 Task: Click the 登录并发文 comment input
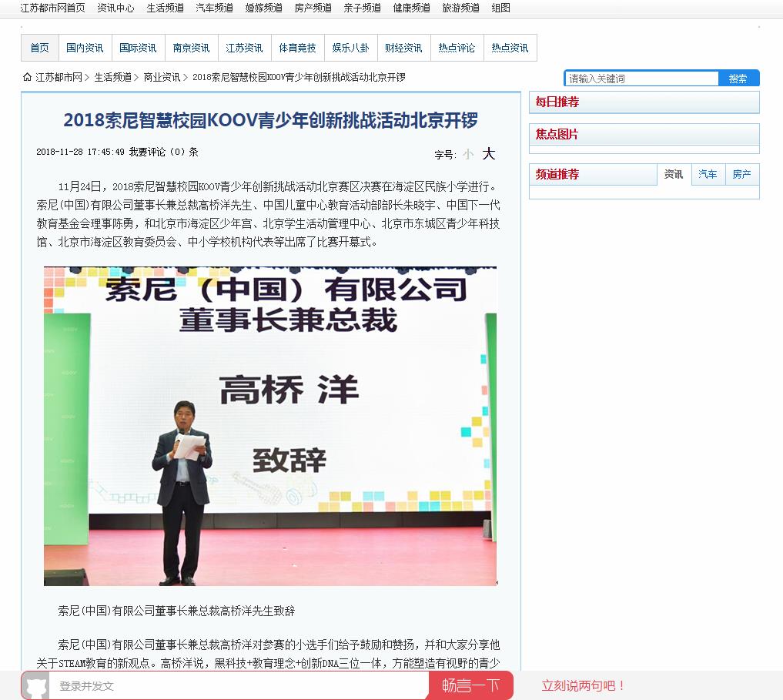click(x=239, y=686)
